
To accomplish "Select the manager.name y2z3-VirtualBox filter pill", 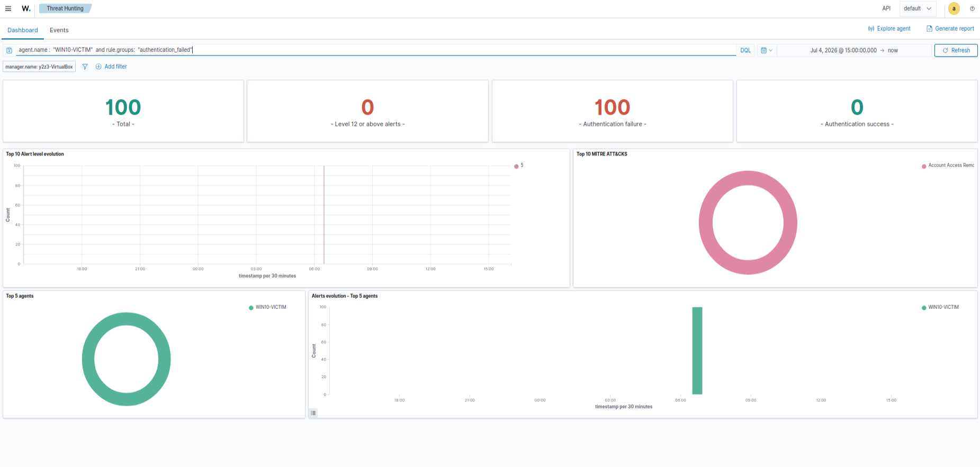I will point(39,67).
